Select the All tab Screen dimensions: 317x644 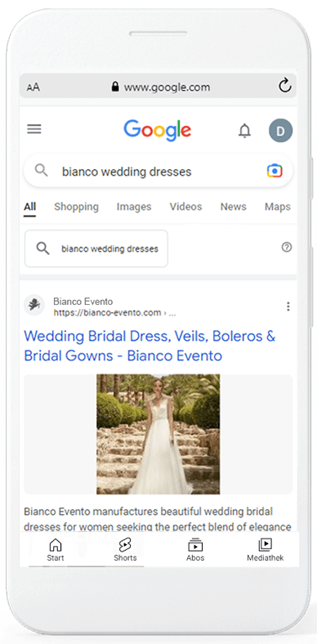coord(29,207)
